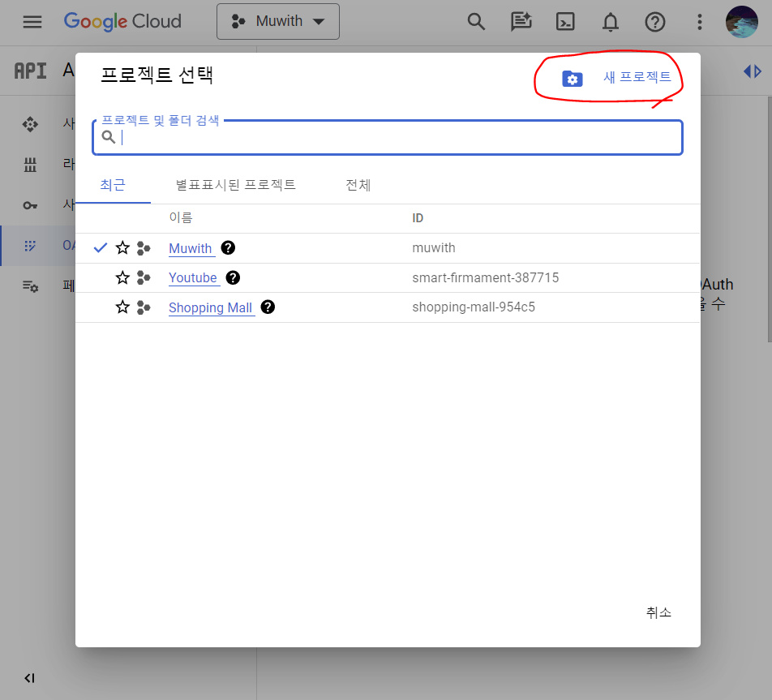Activate Cloud Shell terminal icon
The width and height of the screenshot is (772, 700).
(x=565, y=22)
